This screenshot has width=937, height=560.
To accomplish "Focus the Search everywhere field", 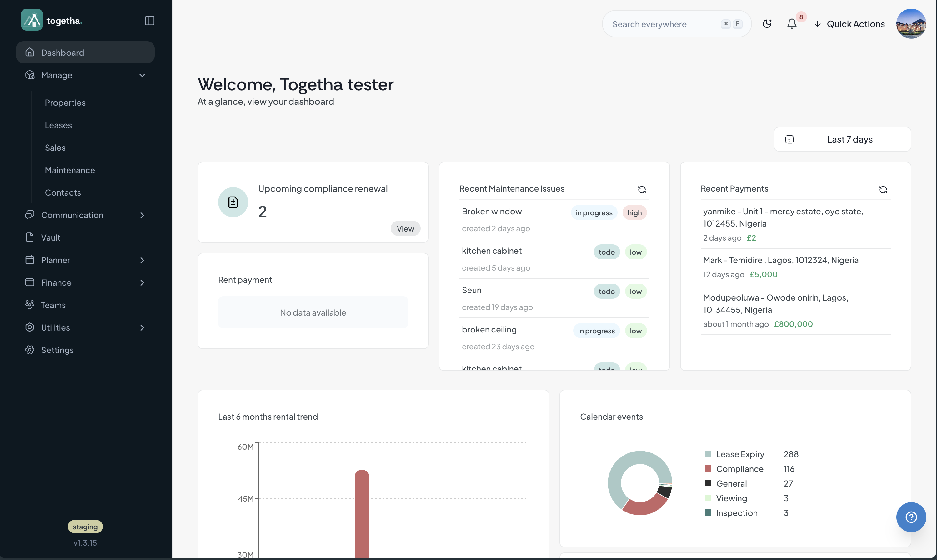I will click(x=676, y=24).
